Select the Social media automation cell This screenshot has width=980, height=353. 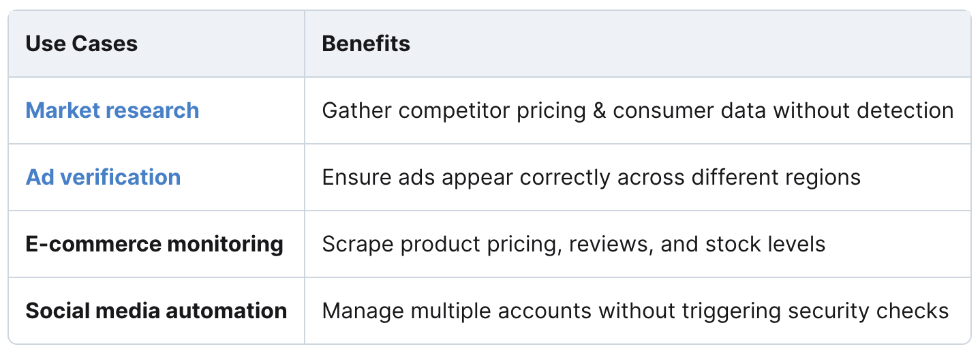[156, 311]
